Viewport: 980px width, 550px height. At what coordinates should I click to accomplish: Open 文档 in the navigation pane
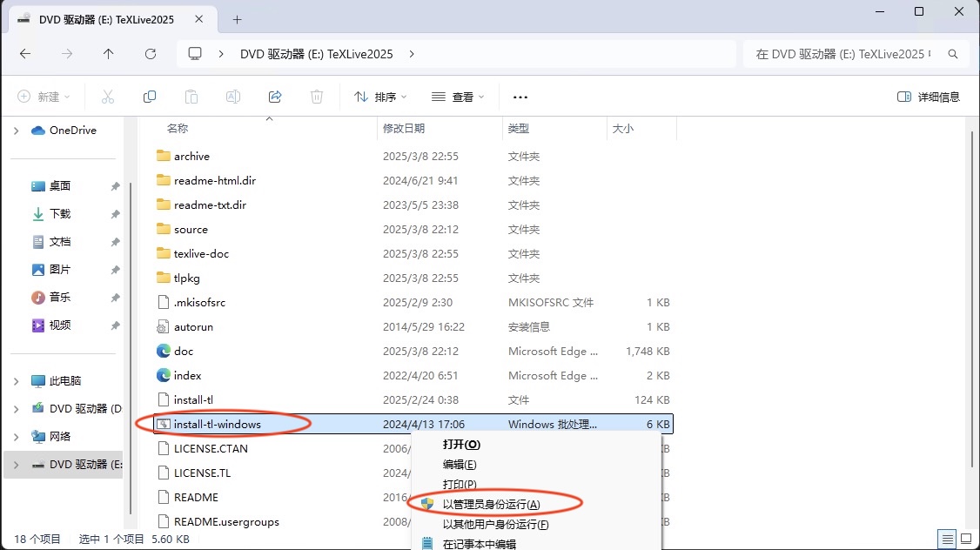pyautogui.click(x=60, y=241)
